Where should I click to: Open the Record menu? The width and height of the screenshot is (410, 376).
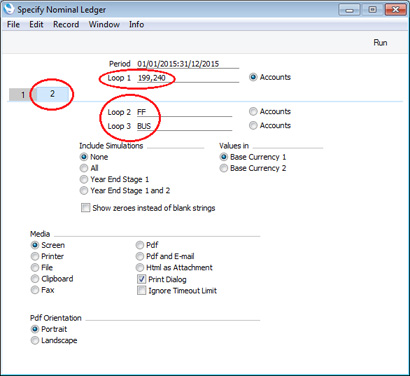tap(66, 24)
